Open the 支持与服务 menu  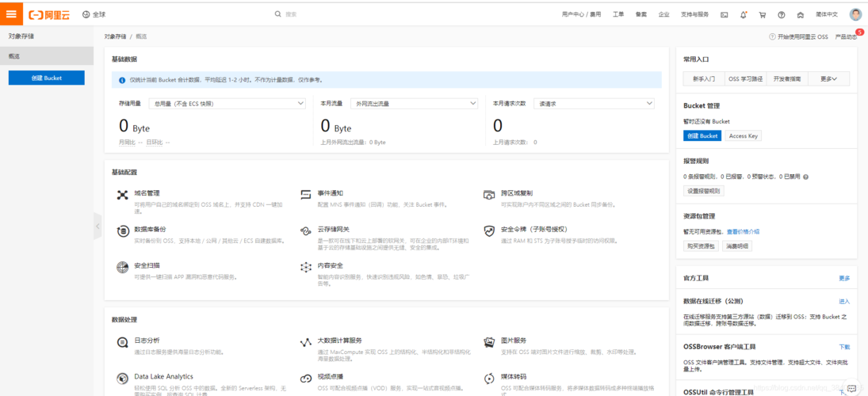[x=694, y=15]
